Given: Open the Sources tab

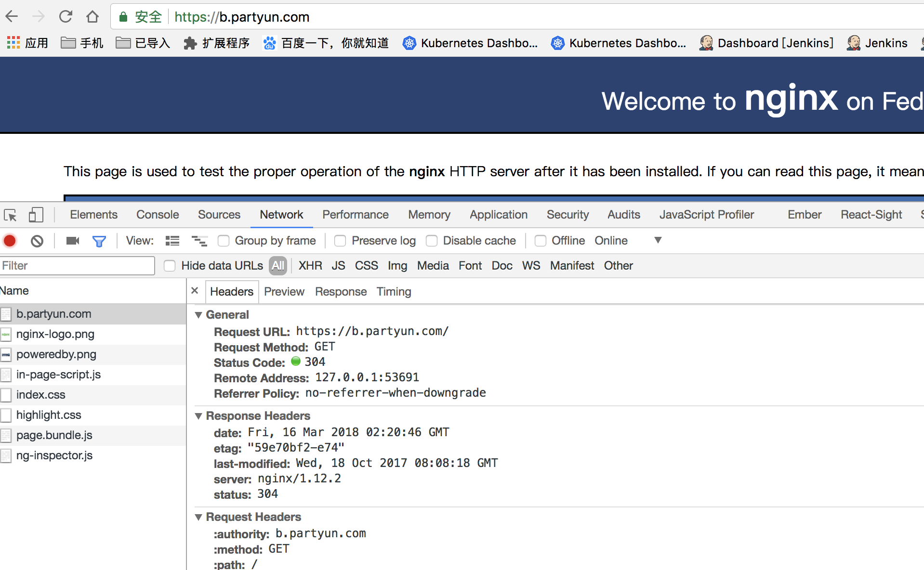Looking at the screenshot, I should [219, 215].
